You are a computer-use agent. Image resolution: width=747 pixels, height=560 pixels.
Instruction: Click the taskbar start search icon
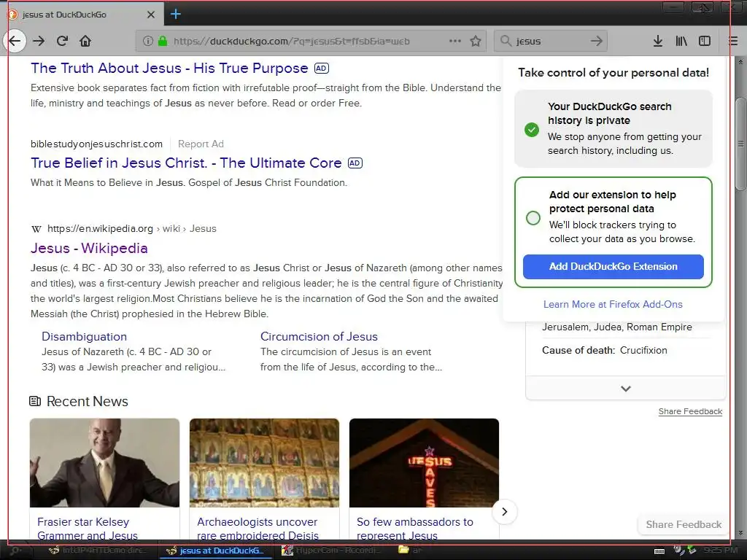pos(16,551)
